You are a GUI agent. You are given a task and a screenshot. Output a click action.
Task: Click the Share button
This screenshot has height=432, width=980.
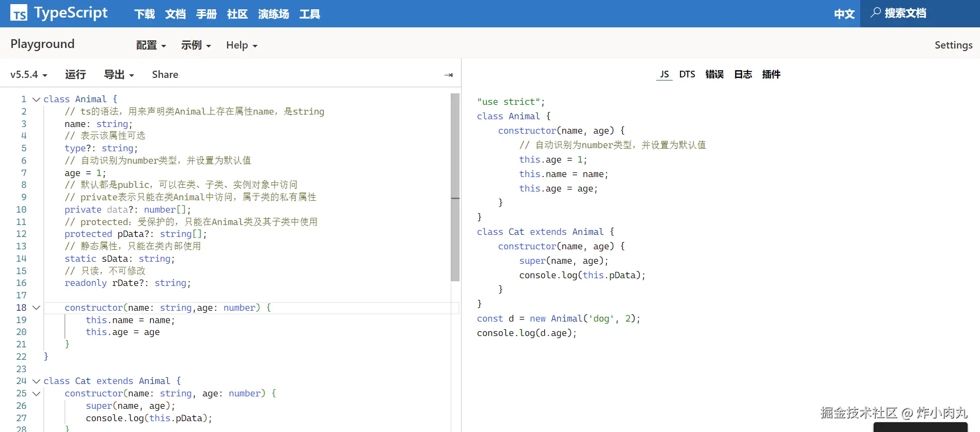pyautogui.click(x=165, y=74)
